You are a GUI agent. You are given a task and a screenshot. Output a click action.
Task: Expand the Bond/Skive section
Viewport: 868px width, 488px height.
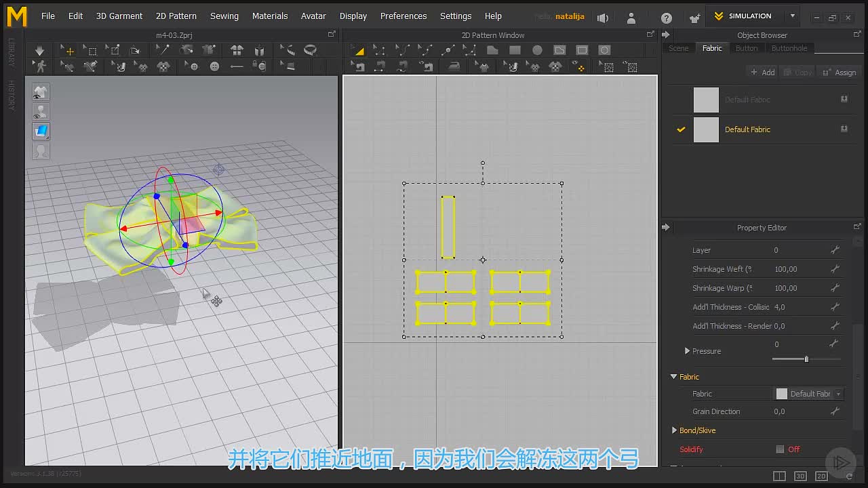[x=674, y=430]
